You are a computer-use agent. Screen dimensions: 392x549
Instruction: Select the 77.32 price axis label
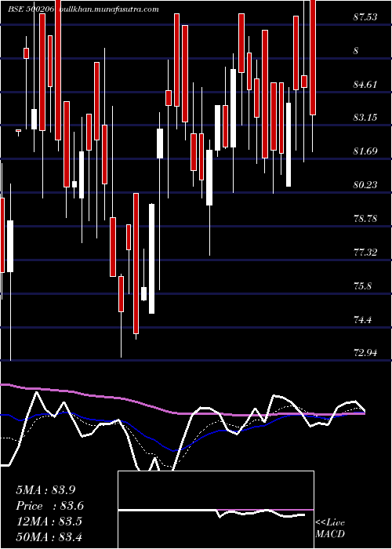tap(365, 252)
